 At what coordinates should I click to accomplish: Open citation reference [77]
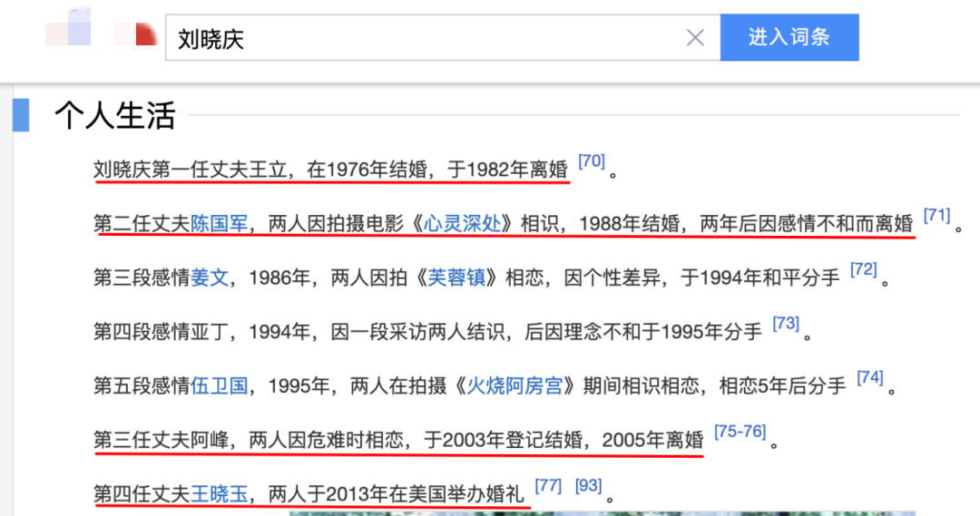[548, 486]
